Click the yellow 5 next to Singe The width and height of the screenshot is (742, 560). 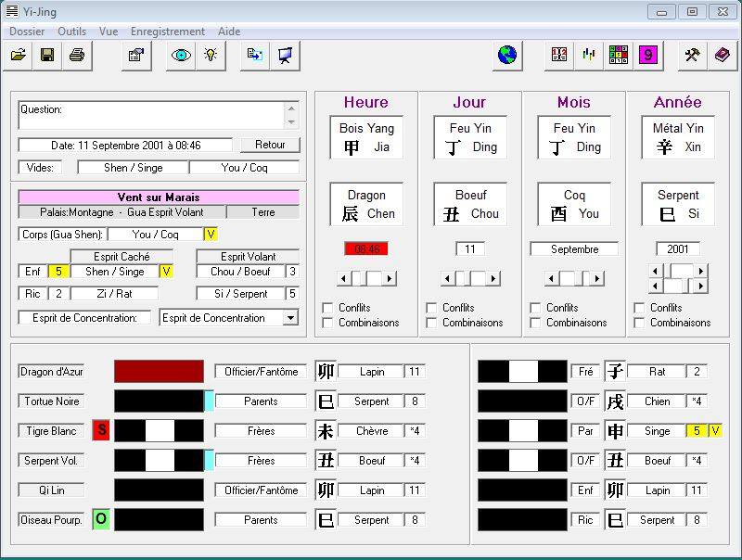(697, 431)
